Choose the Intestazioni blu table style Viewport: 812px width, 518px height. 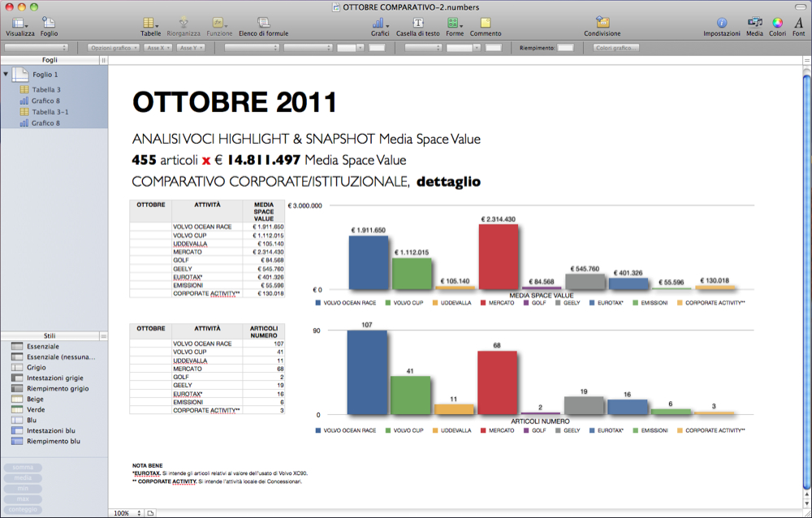(53, 431)
